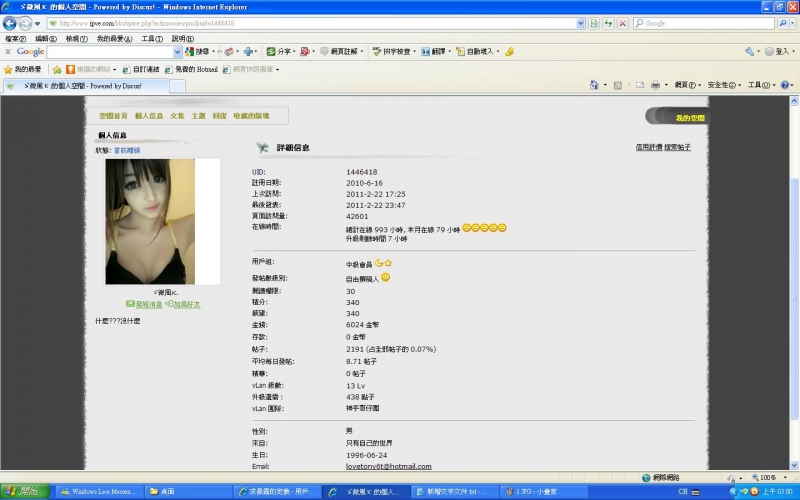
Task: Open the 檔案(F) menu
Action: point(15,39)
